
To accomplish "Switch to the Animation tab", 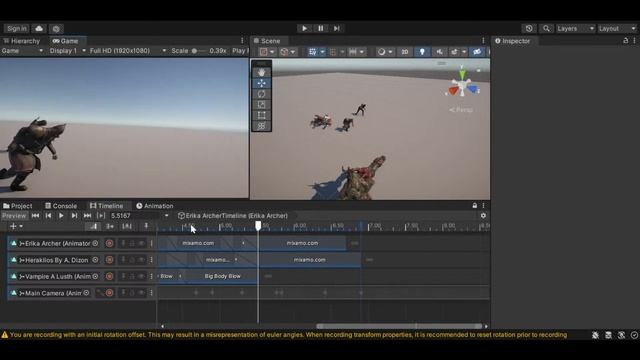I will click(x=155, y=206).
